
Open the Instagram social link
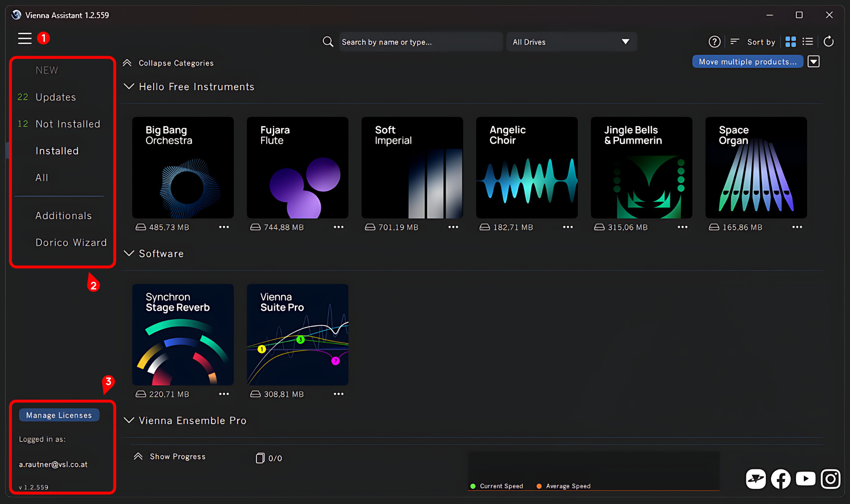(x=831, y=479)
